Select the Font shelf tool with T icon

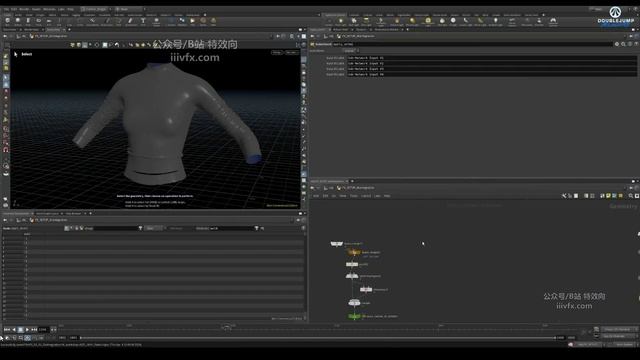143,21
